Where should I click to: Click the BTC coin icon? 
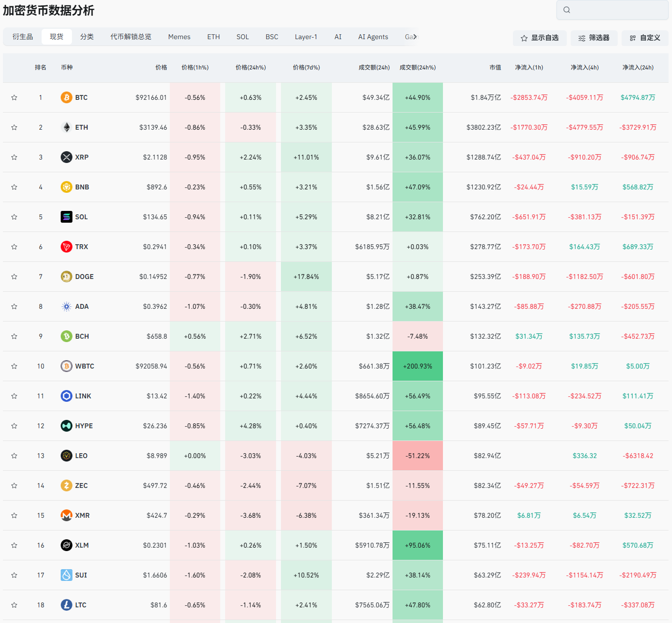pos(66,97)
